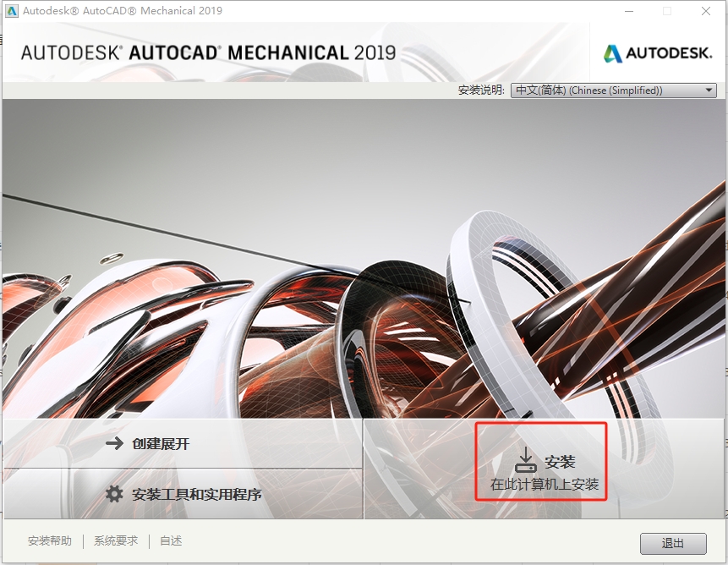Close the AutoCAD Mechanical installer window

coord(705,11)
